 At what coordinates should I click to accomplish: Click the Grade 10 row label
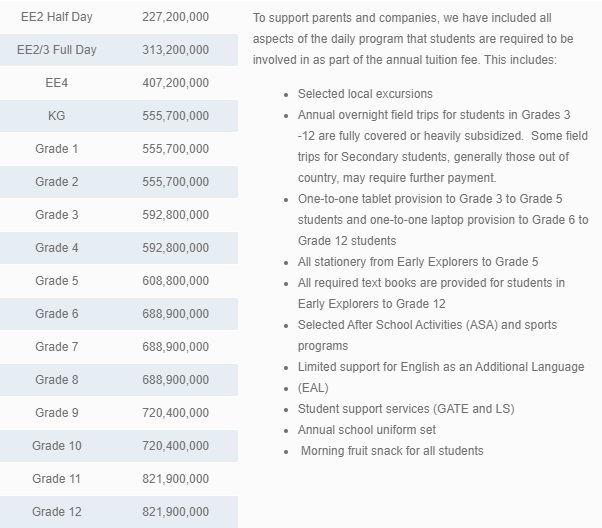tap(56, 446)
